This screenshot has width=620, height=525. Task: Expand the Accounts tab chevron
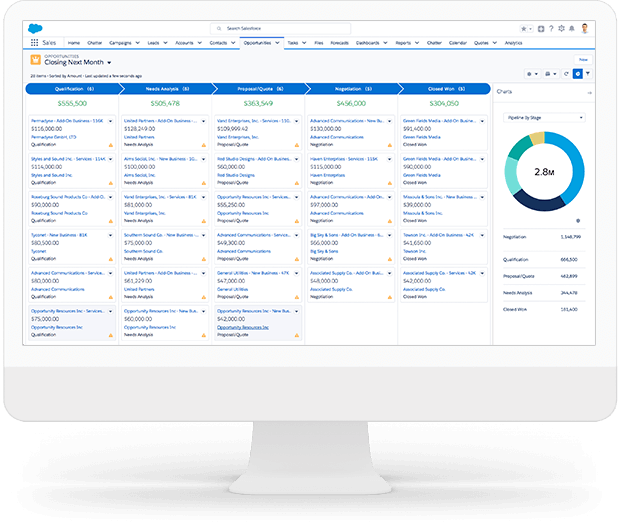click(x=199, y=43)
